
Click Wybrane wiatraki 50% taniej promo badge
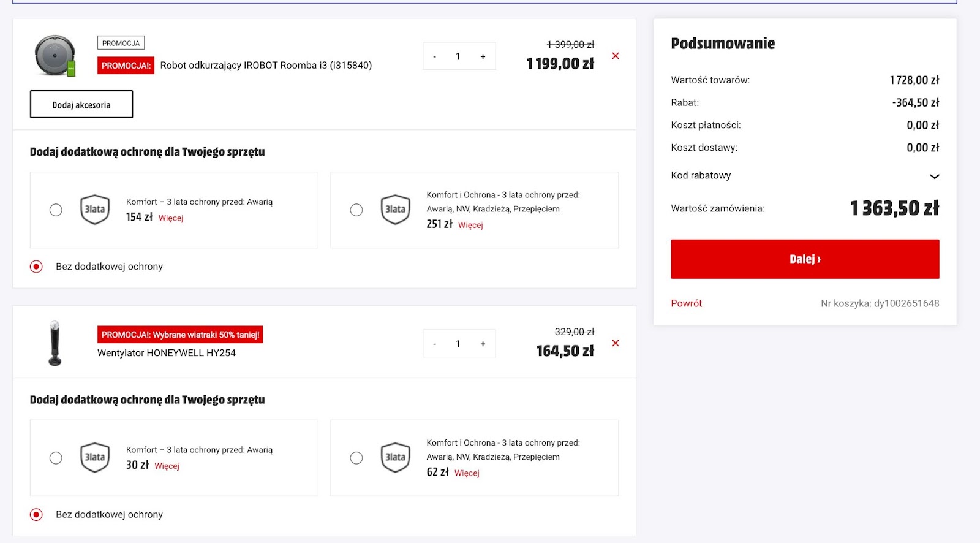[x=180, y=335]
